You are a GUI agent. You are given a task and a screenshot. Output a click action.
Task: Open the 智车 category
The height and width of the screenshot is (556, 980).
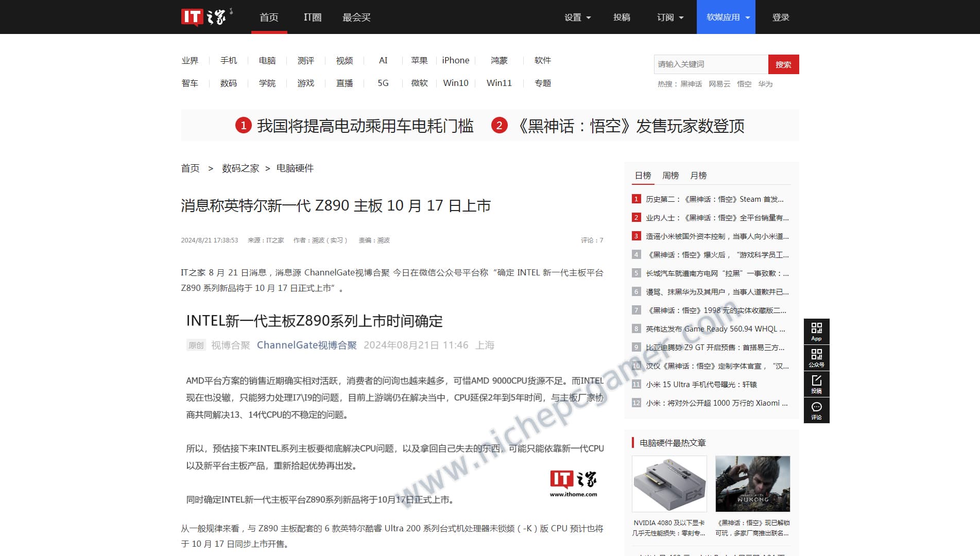point(190,83)
